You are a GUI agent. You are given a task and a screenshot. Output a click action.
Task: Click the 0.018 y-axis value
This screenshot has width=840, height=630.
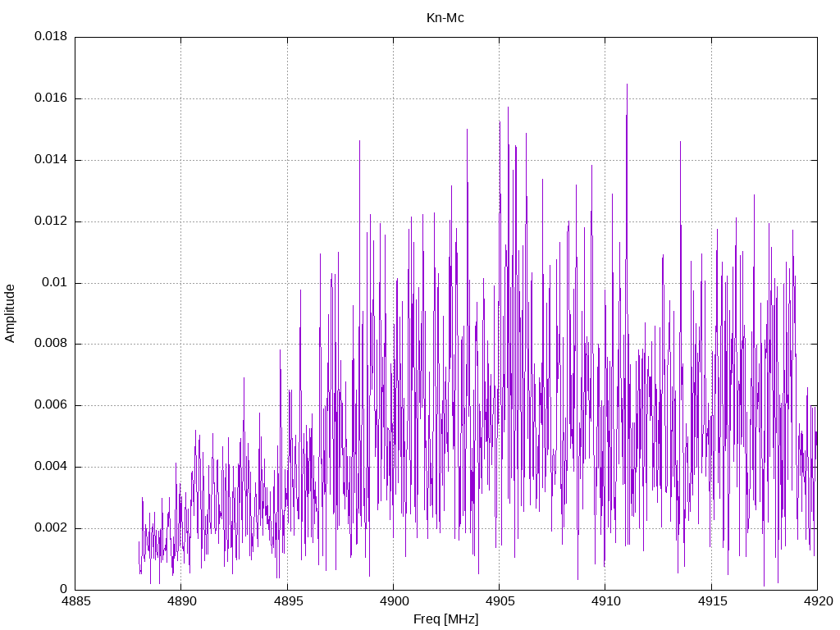tap(51, 36)
